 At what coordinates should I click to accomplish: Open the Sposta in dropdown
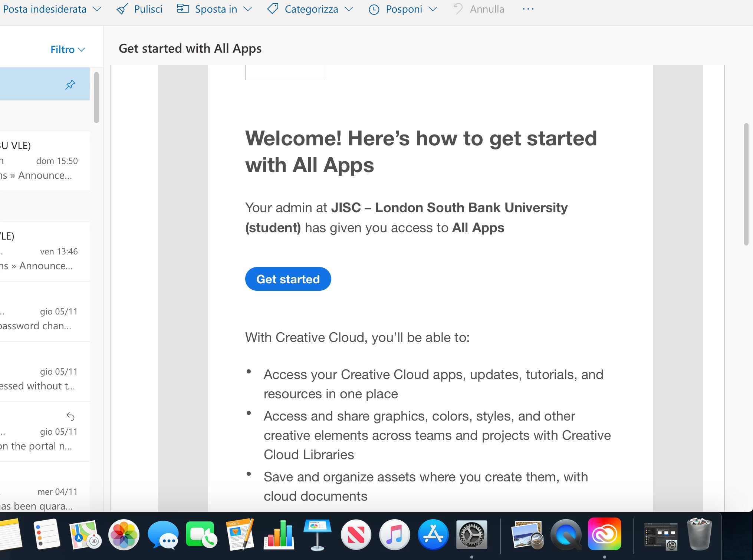click(x=248, y=9)
